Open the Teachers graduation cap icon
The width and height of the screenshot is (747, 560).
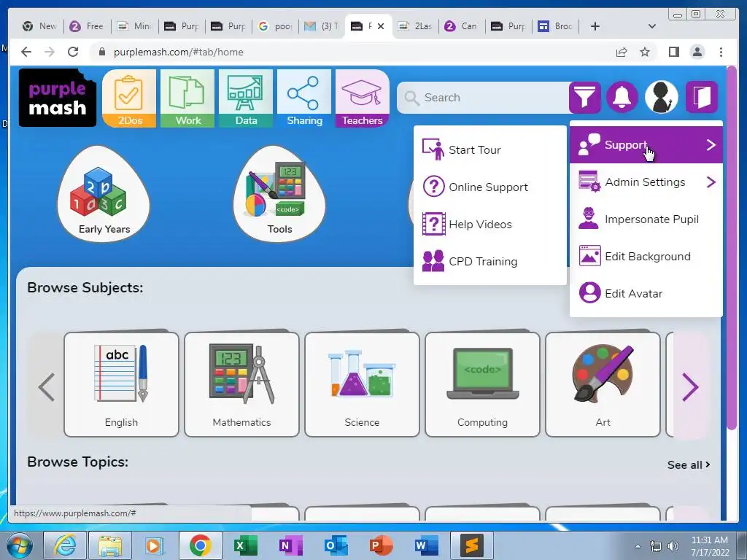click(x=362, y=98)
